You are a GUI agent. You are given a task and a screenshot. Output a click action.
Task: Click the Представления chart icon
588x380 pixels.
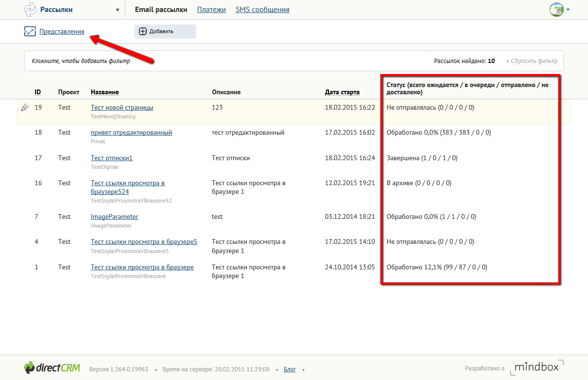click(30, 32)
